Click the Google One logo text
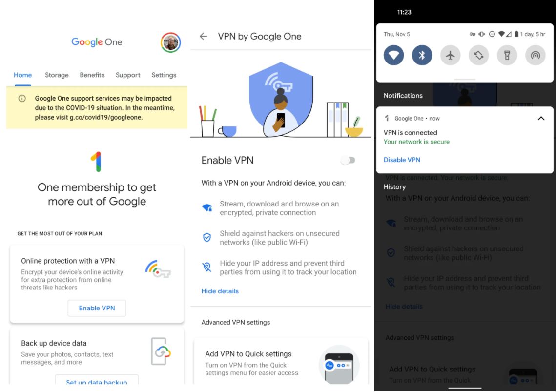Screen dimensions: 556x392 pyautogui.click(x=97, y=42)
